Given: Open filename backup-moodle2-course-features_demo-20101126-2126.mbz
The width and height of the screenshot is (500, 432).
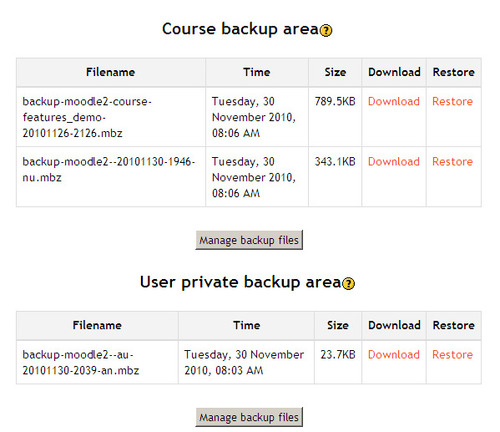Looking at the screenshot, I should 87,117.
